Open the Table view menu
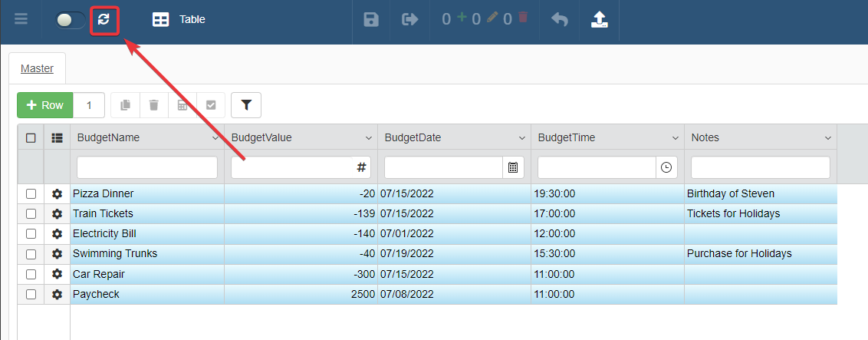The height and width of the screenshot is (340, 868). tap(179, 20)
